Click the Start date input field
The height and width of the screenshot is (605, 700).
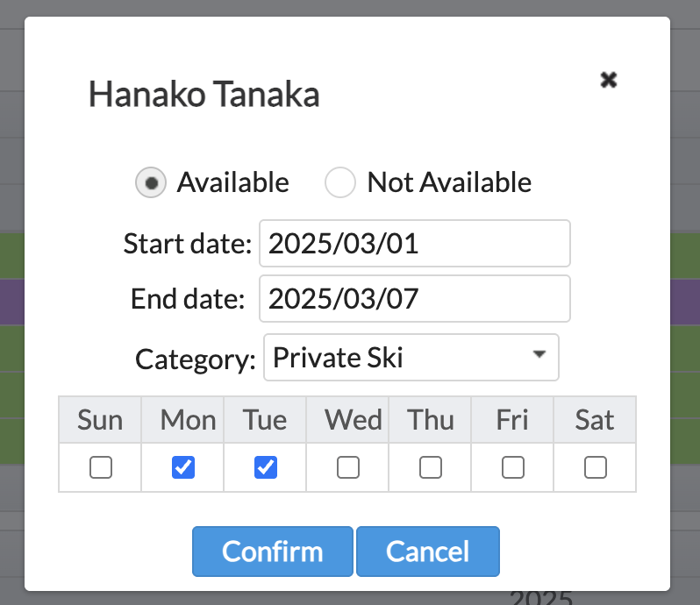click(414, 243)
